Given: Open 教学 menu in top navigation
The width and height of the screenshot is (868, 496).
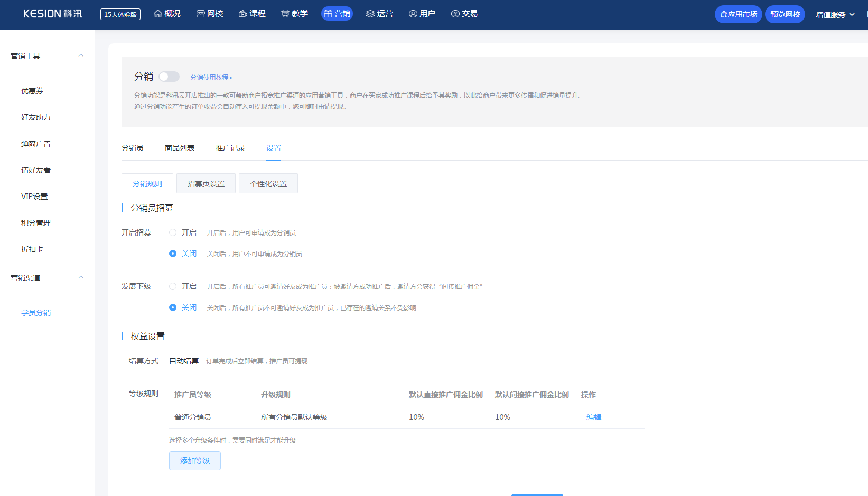Looking at the screenshot, I should pyautogui.click(x=294, y=14).
